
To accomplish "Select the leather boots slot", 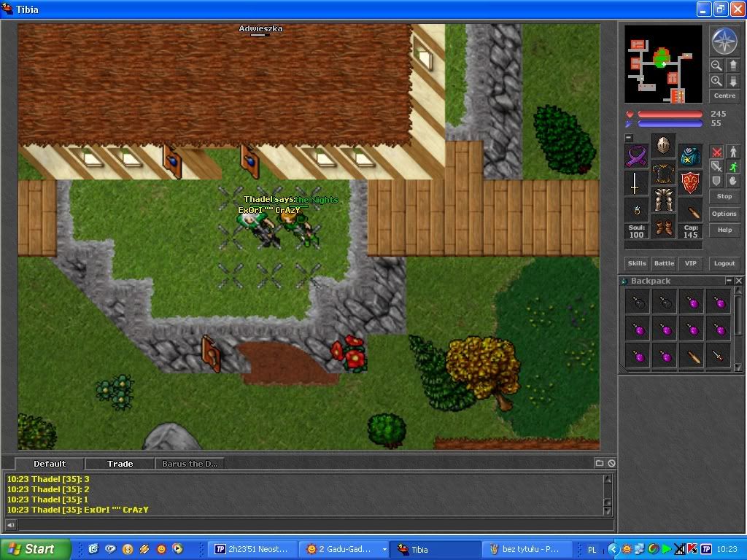I will point(663,227).
